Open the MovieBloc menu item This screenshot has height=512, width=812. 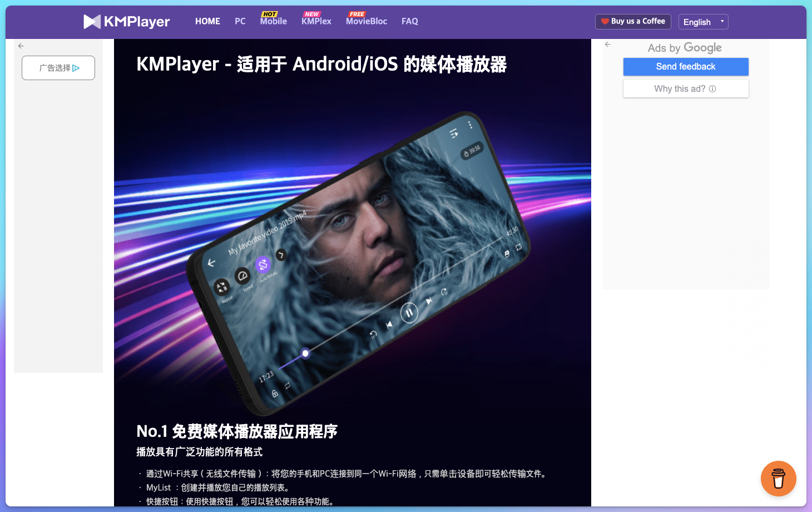pos(367,21)
